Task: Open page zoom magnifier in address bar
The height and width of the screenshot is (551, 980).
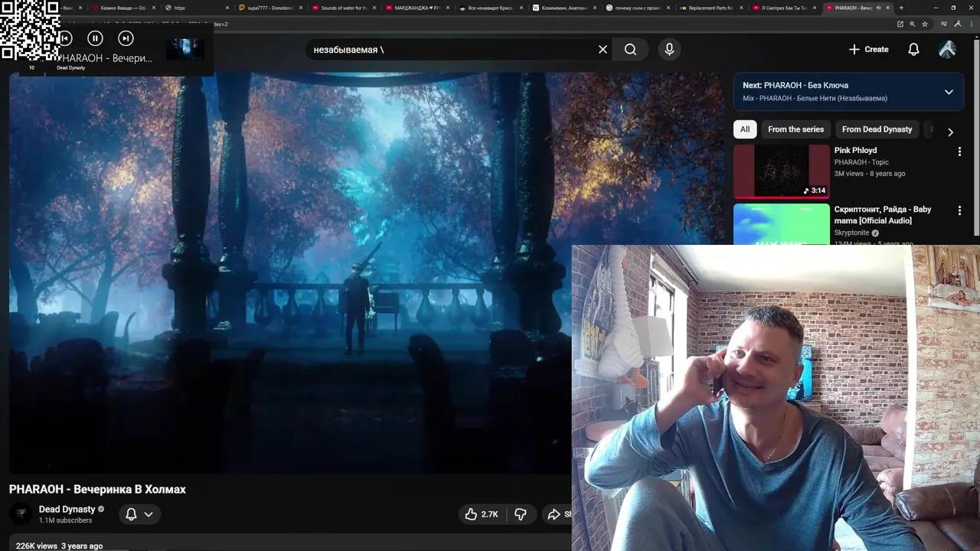Action: (x=913, y=24)
